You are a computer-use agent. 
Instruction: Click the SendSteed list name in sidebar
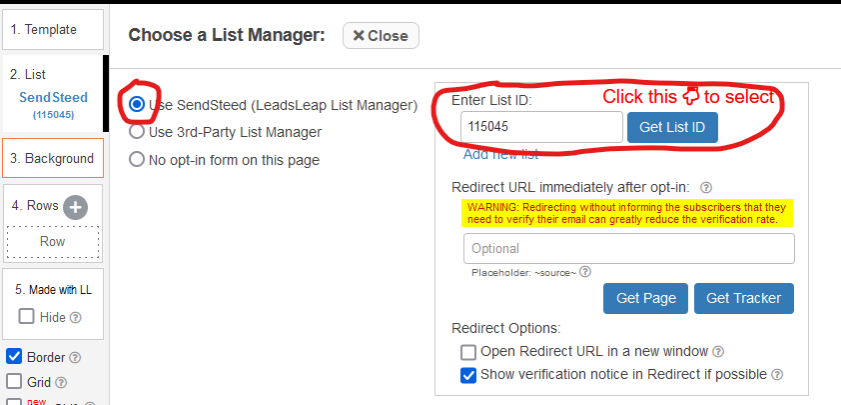pyautogui.click(x=53, y=98)
